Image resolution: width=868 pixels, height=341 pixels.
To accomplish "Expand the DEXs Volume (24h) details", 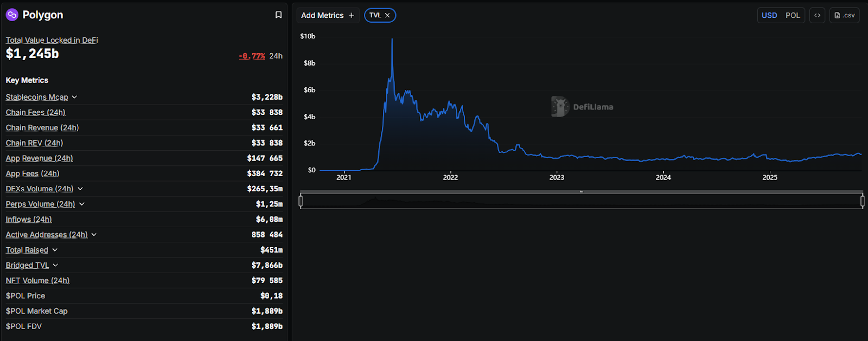I will tap(80, 189).
